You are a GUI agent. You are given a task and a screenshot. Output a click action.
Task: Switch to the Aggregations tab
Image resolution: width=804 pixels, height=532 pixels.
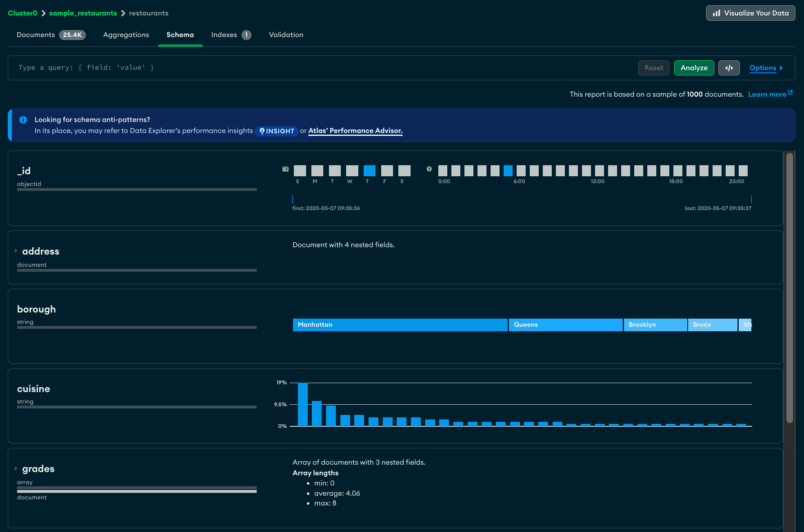coord(126,35)
